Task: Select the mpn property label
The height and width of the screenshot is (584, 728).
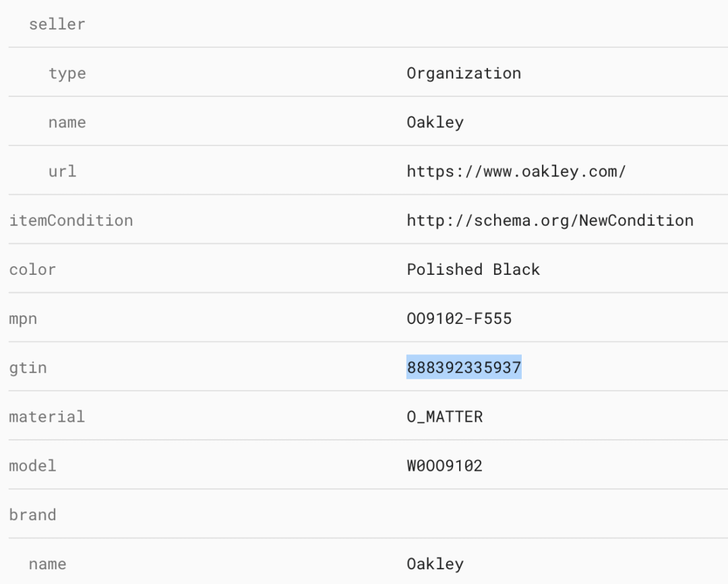Action: pos(23,319)
